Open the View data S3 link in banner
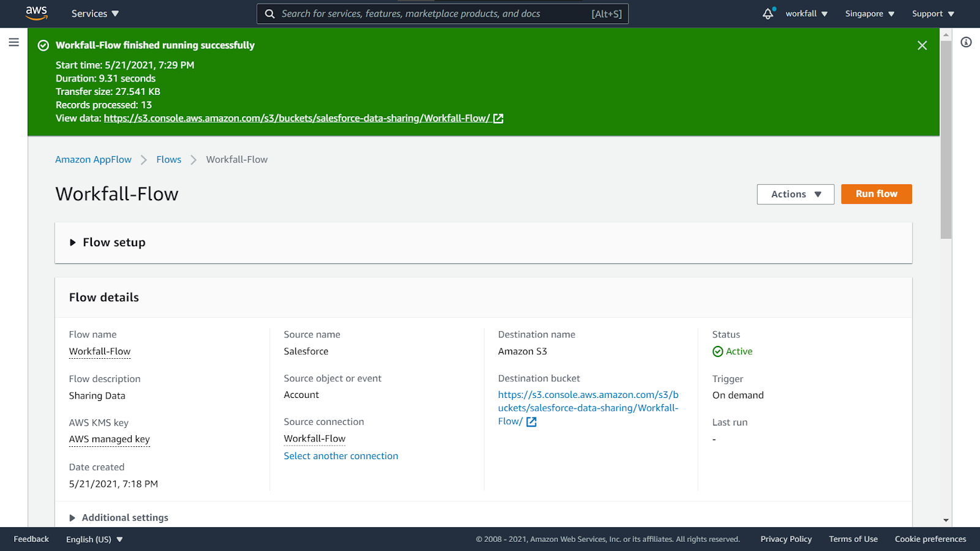 (296, 118)
